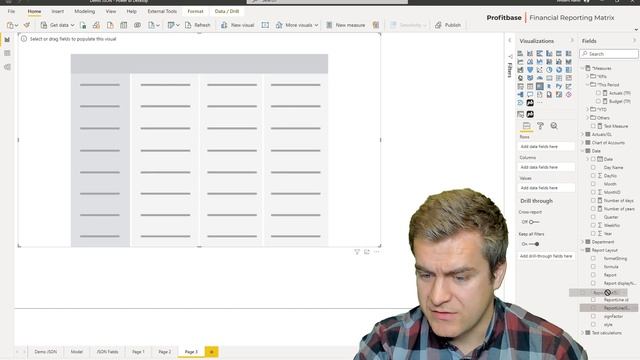This screenshot has width=640, height=360.
Task: Select the Matrix visual icon
Action: pos(540,86)
